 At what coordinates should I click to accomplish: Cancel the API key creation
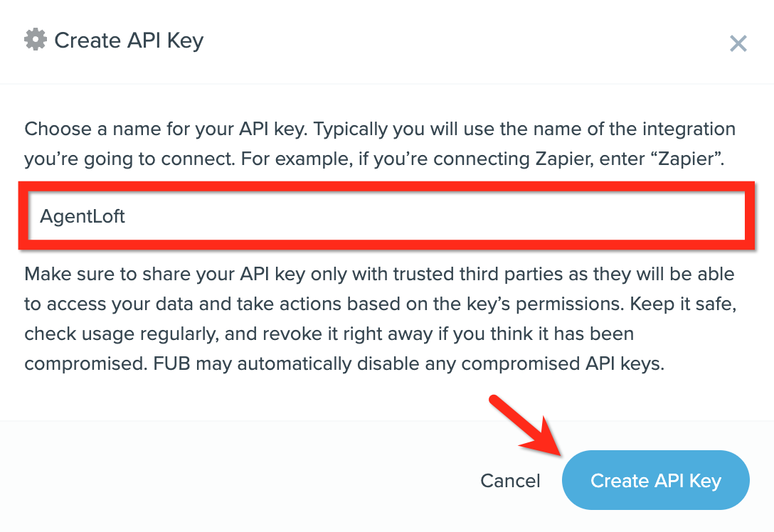(510, 481)
